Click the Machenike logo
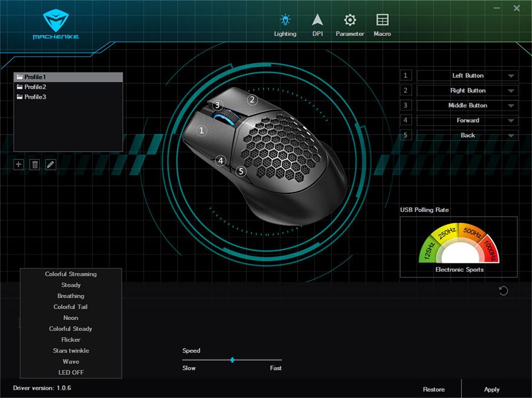The height and width of the screenshot is (398, 532). (x=56, y=24)
